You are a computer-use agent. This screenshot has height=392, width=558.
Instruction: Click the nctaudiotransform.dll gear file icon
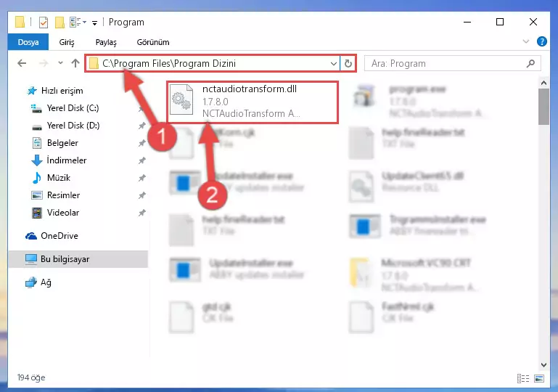point(181,100)
